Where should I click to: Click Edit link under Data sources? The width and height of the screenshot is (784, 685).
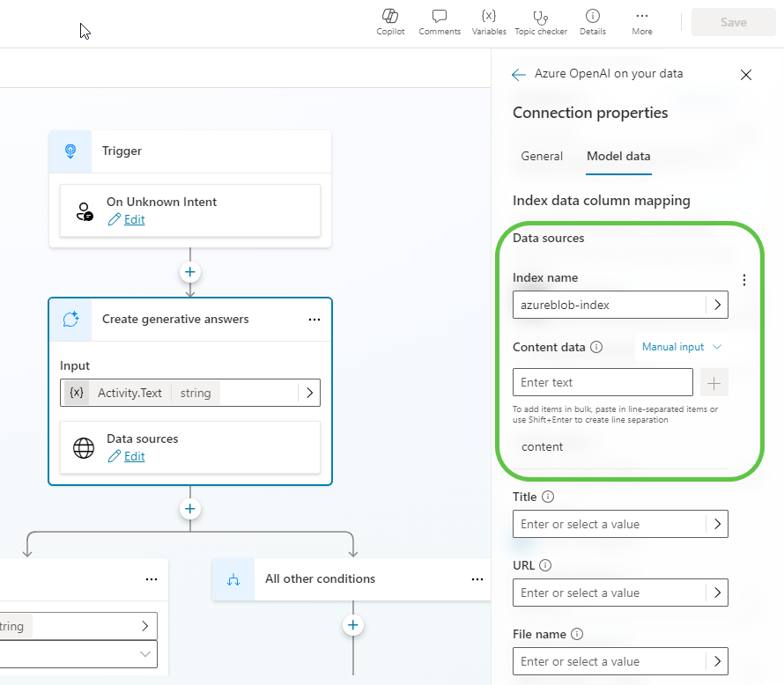(x=134, y=456)
